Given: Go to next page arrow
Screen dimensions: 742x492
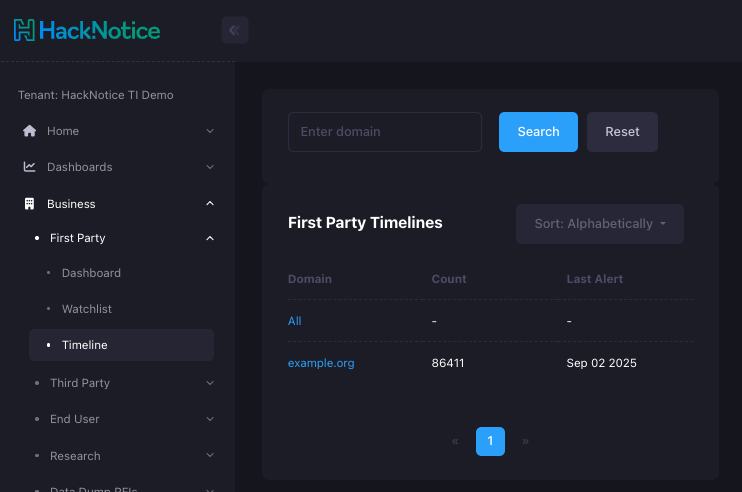Looking at the screenshot, I should tap(525, 441).
